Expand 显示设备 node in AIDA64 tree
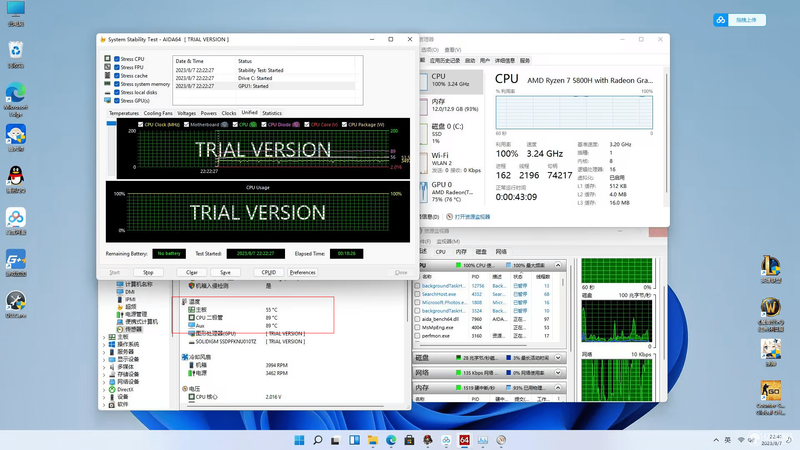800x450 pixels. coord(104,360)
